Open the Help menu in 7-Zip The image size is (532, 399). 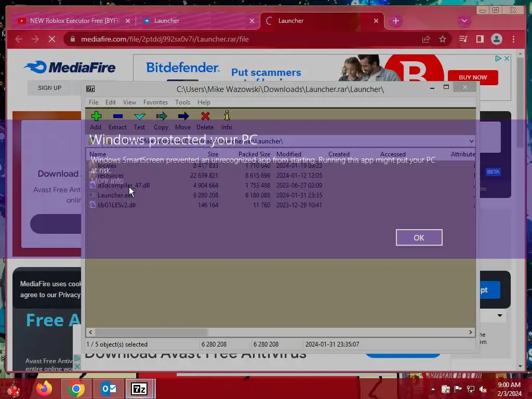tap(204, 102)
